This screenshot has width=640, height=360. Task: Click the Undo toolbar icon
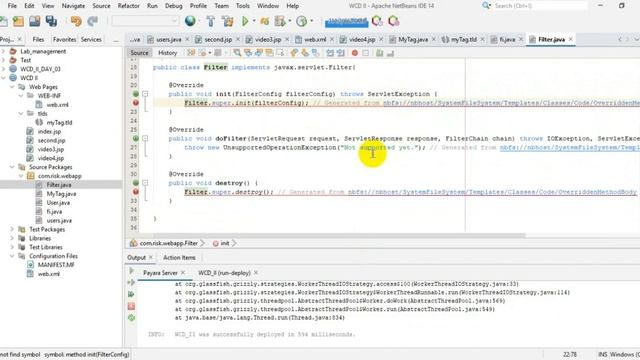[76, 21]
